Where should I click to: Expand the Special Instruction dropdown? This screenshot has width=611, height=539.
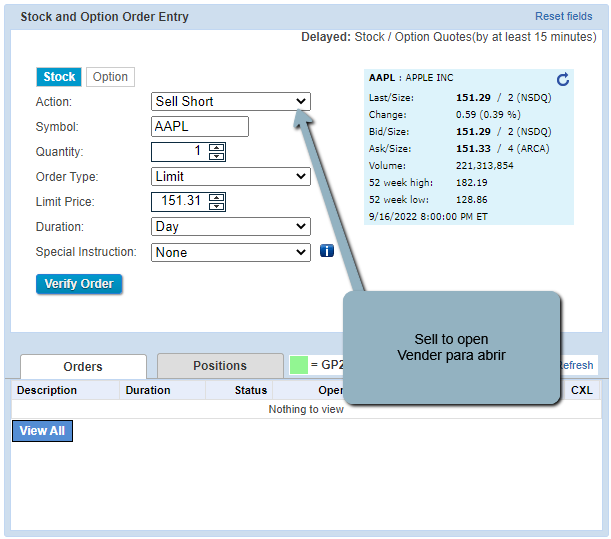click(231, 252)
